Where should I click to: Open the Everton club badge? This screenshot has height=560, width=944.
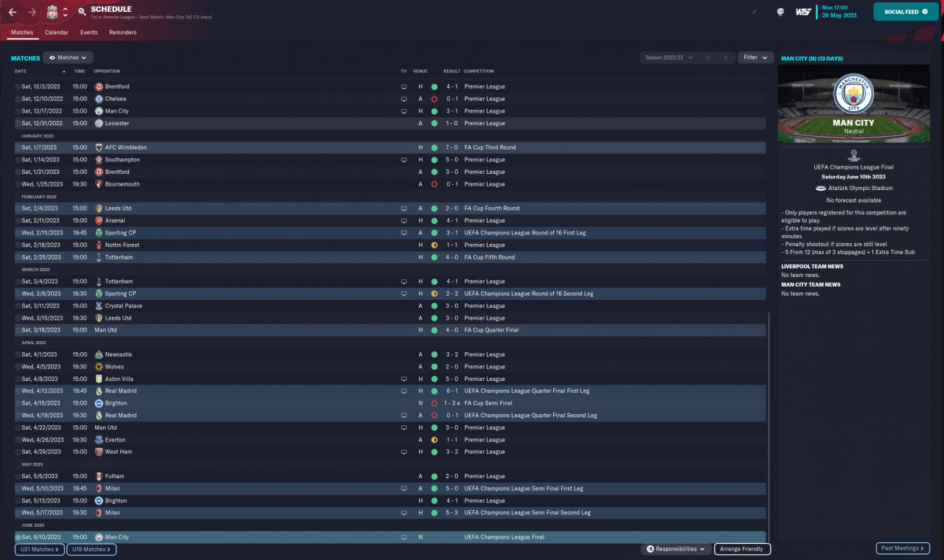pos(99,440)
